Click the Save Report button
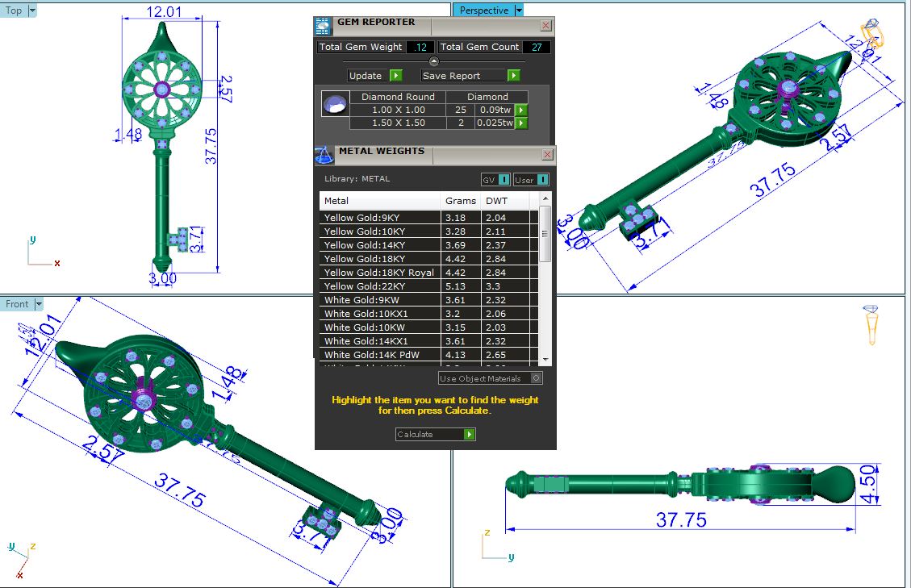This screenshot has height=588, width=911. [470, 76]
